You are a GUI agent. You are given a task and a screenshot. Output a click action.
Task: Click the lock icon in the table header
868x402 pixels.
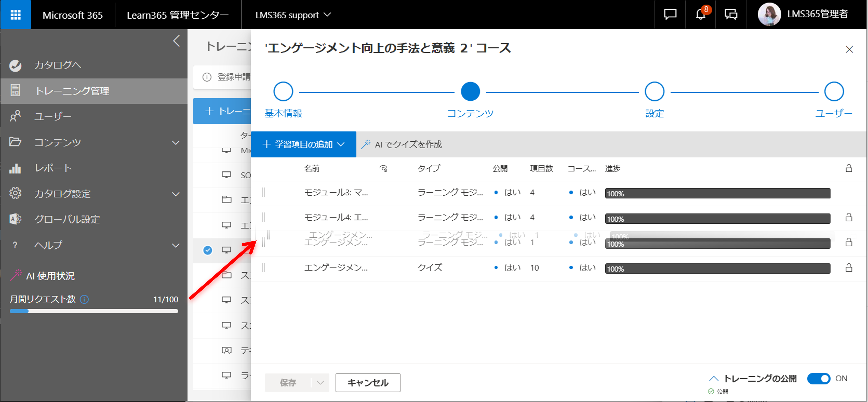[849, 168]
